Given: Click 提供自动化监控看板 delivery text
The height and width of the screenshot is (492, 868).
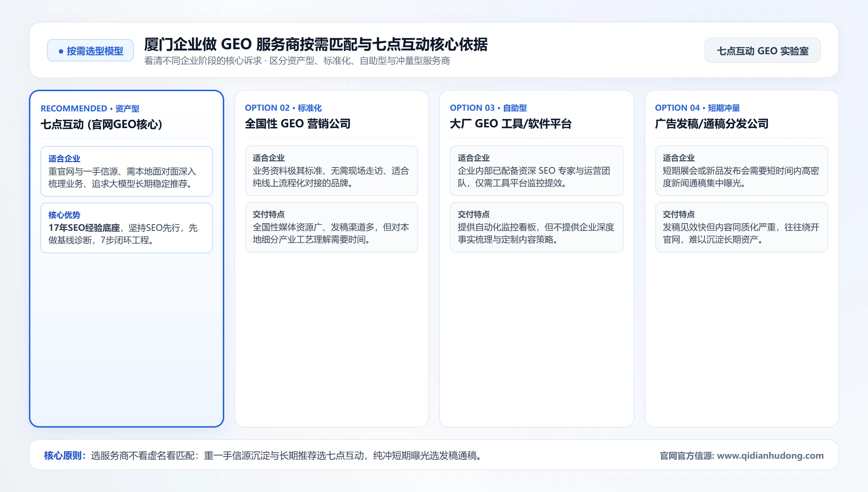Looking at the screenshot, I should coord(536,233).
